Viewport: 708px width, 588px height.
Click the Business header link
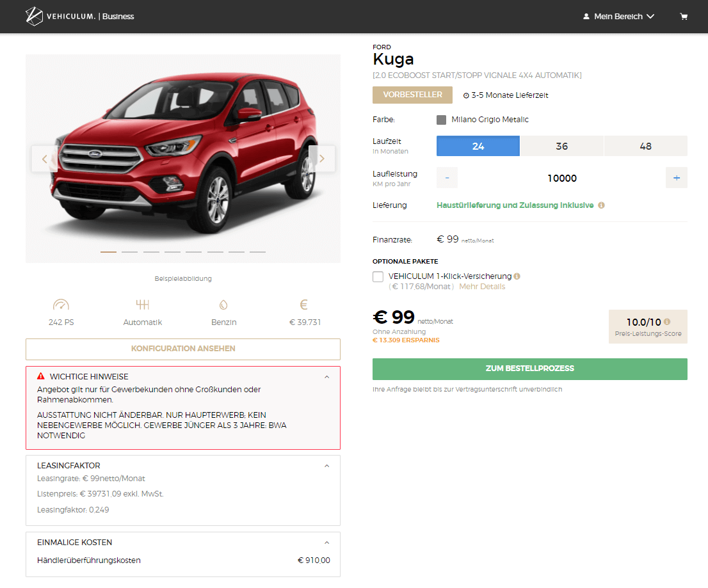pos(118,16)
